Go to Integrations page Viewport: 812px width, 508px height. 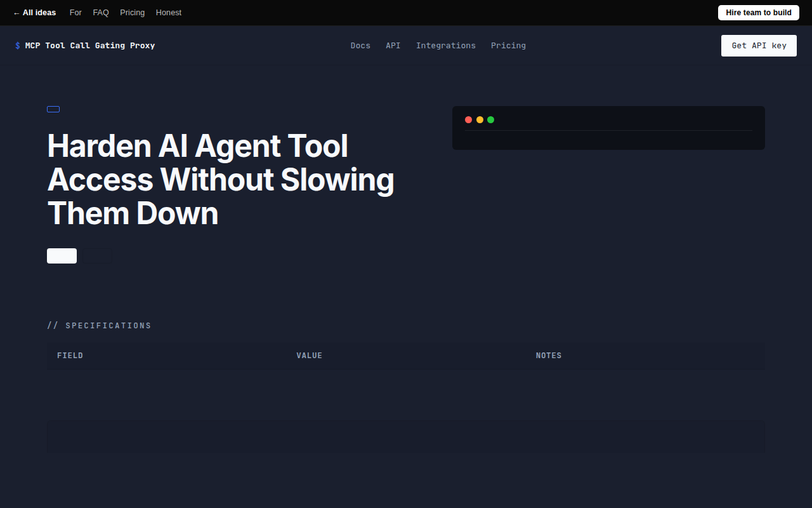tap(446, 46)
